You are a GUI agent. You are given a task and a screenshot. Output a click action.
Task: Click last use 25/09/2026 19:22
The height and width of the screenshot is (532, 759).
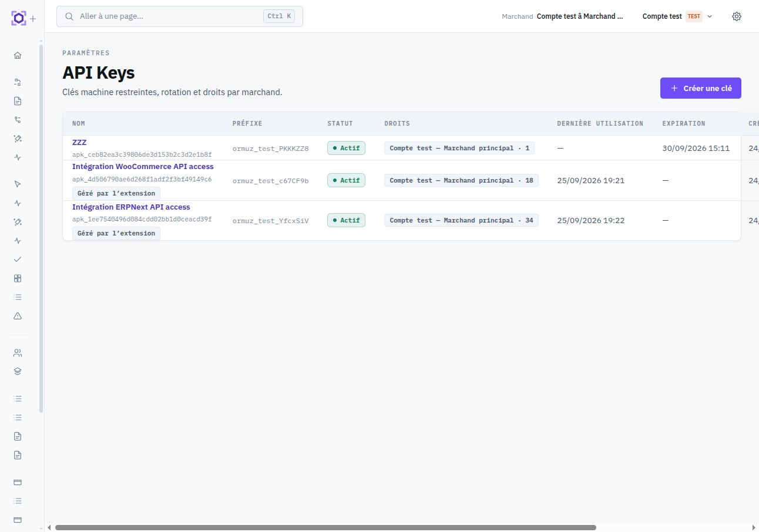click(590, 221)
